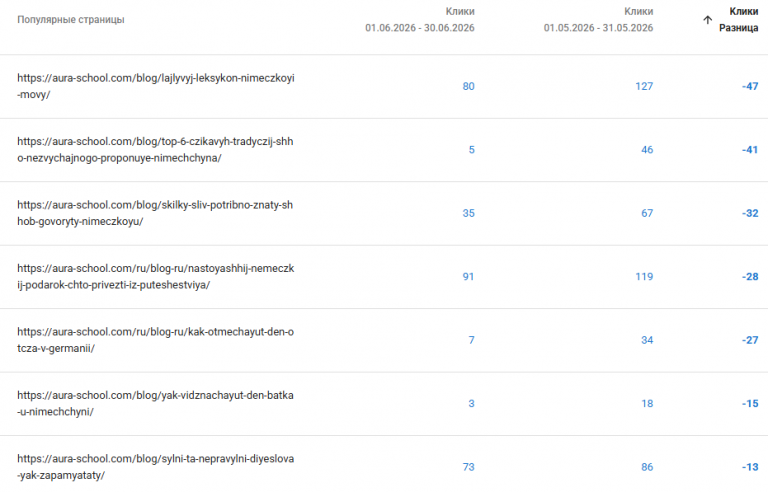Click the June clicks value 7
This screenshot has width=768, height=492.
pyautogui.click(x=471, y=340)
